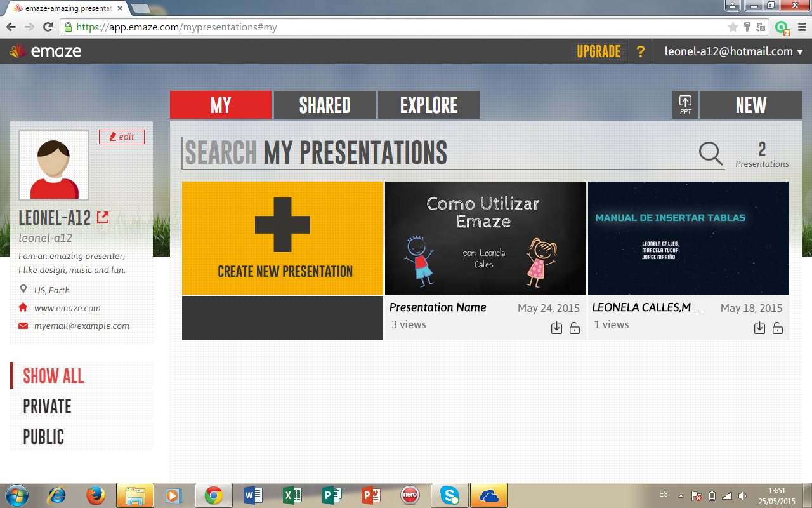This screenshot has height=508, width=812.
Task: Toggle privacy lock on Presentation Name
Action: pyautogui.click(x=575, y=328)
